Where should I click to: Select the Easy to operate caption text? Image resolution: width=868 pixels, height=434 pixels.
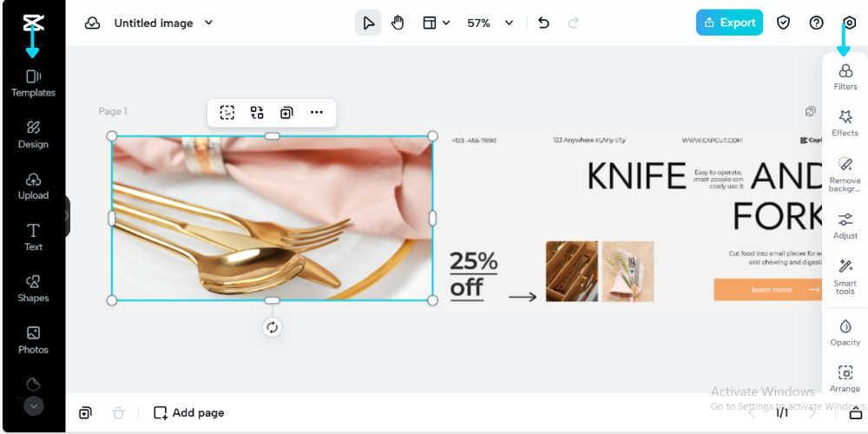click(719, 180)
